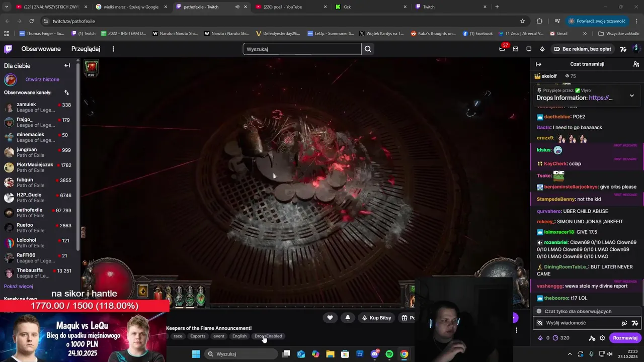Switch to the last Twitch tab
644x362 pixels.
450,7
